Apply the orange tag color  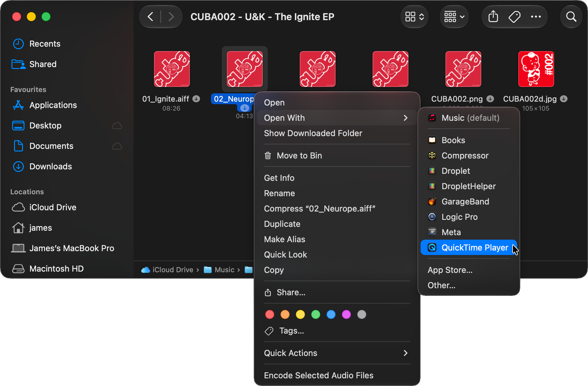tap(285, 314)
